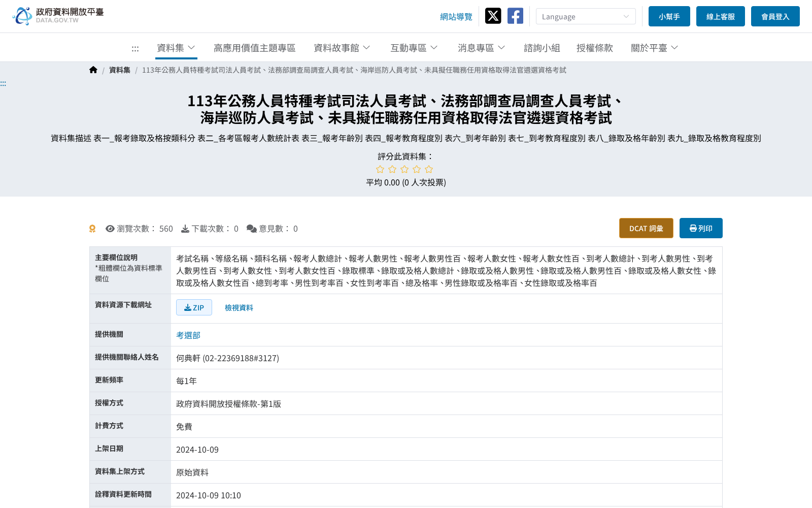Open the 考選部 agency link
The width and height of the screenshot is (812, 508).
pos(188,335)
